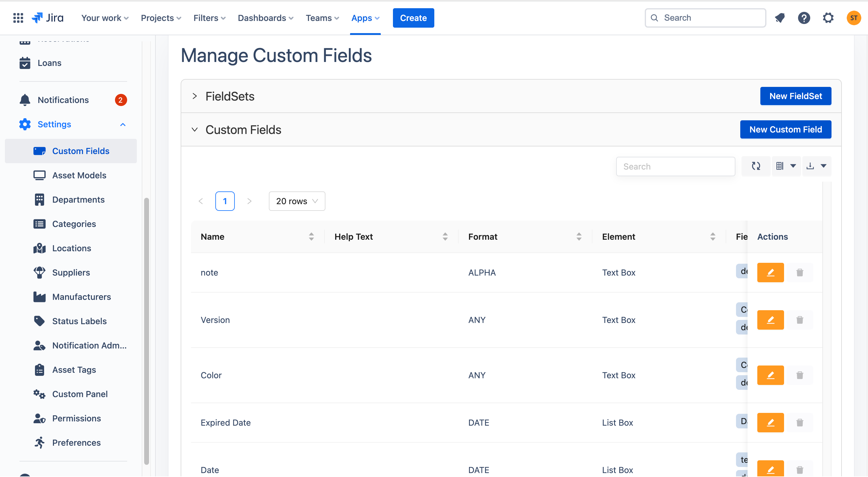
Task: Delete the Version custom field
Action: tap(800, 320)
